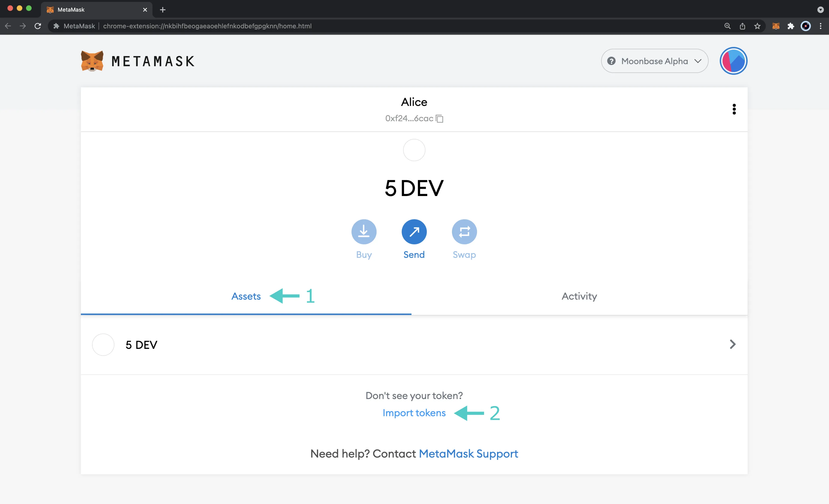Click the MetaMask fox logo

pyautogui.click(x=92, y=61)
